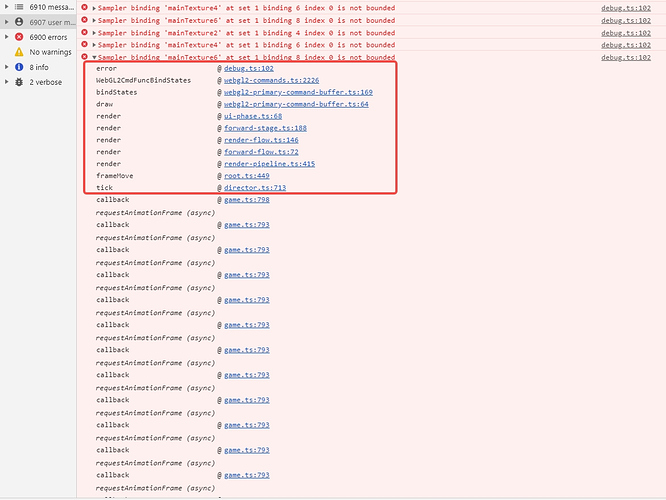
Task: Click the yellow warning triangle icon
Action: [x=19, y=52]
